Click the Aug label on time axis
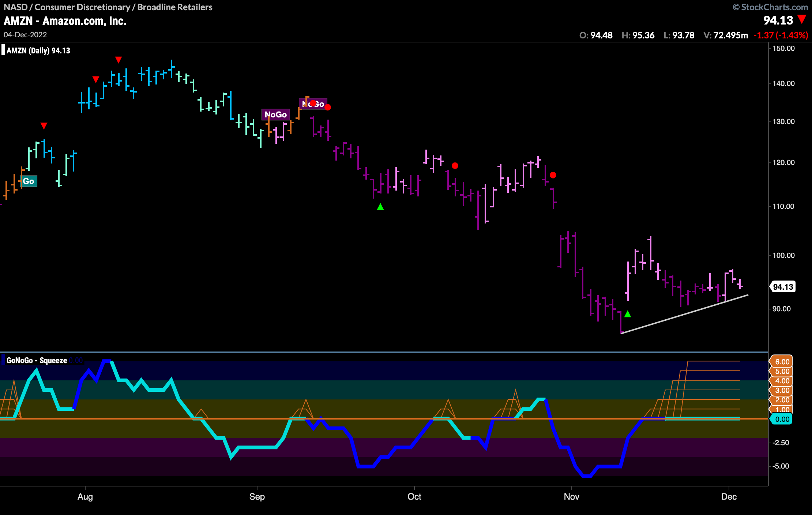This screenshot has height=515, width=812. [85, 497]
